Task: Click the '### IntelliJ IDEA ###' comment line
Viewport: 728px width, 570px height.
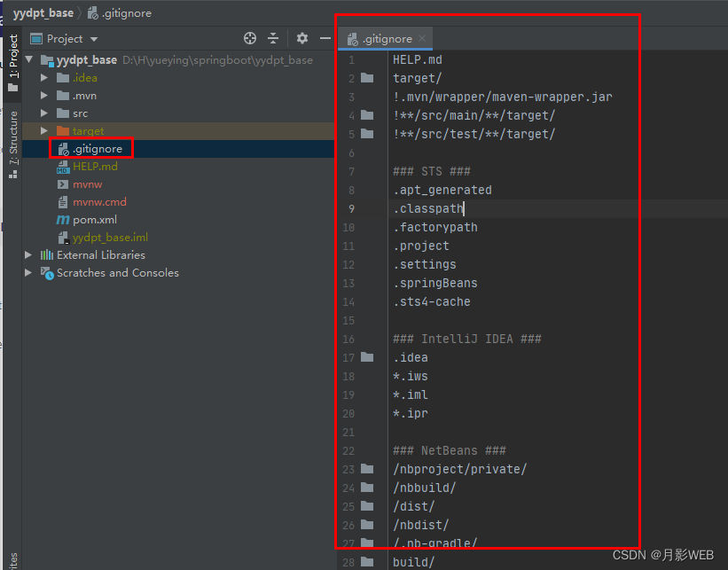Action: point(467,339)
